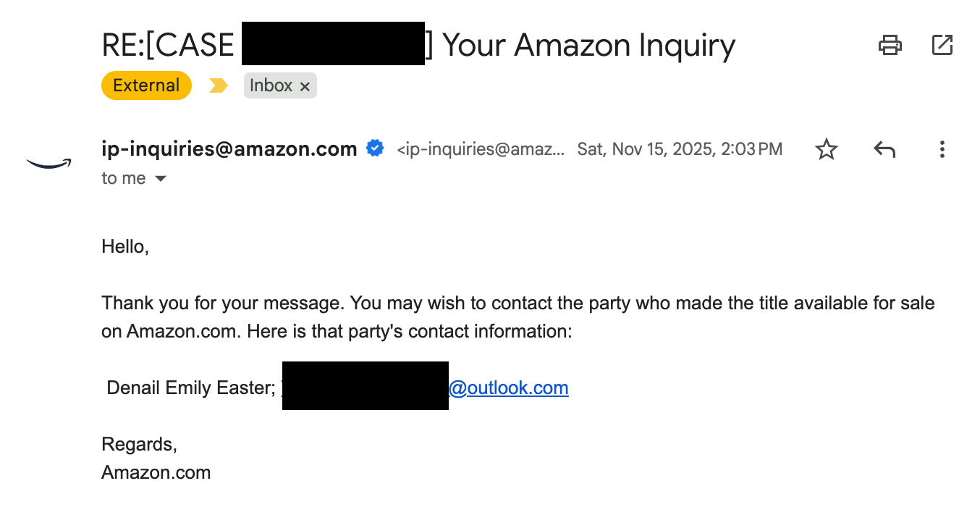This screenshot has width=980, height=523.
Task: Click the Amazon.com signature text
Action: pyautogui.click(x=156, y=473)
